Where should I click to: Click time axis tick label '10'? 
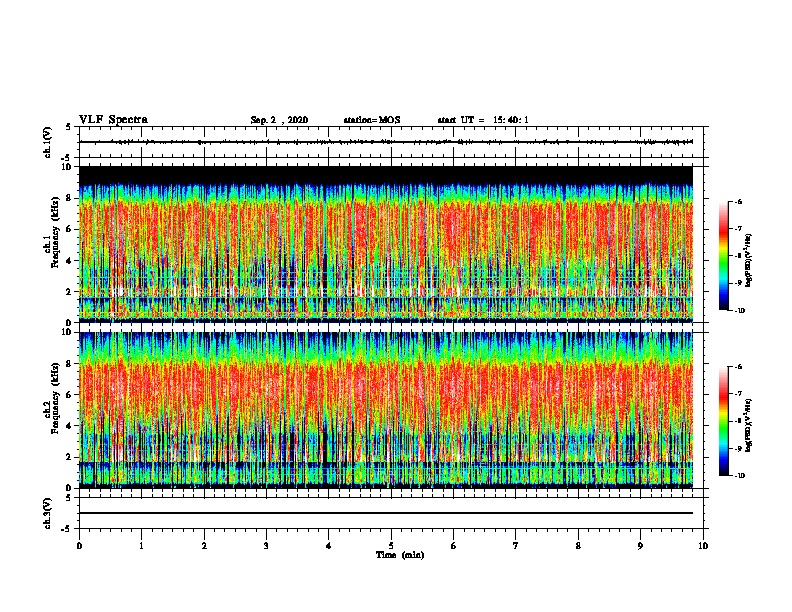[x=703, y=545]
